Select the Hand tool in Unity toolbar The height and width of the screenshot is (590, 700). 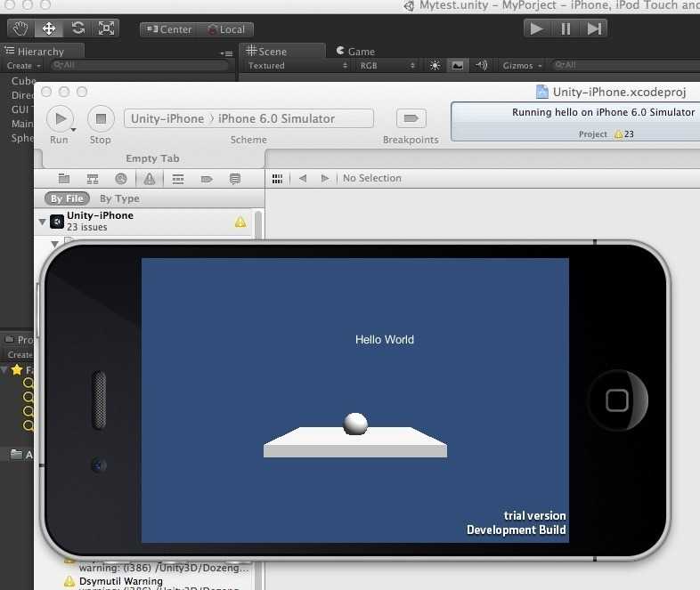20,29
